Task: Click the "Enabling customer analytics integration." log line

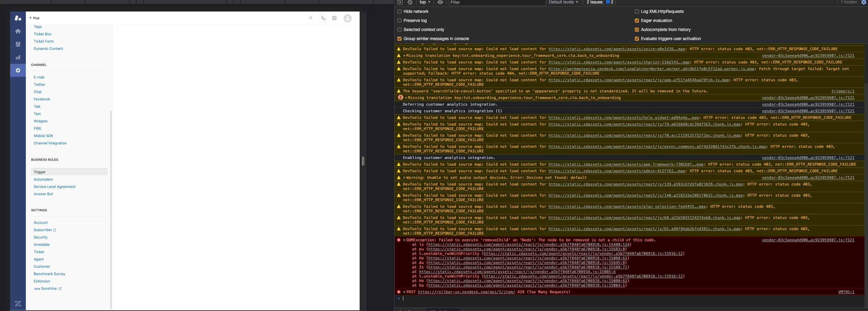Action: pos(449,158)
